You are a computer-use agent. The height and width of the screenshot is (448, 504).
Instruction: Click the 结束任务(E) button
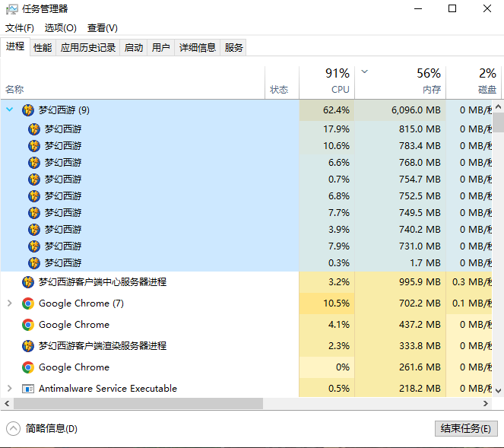click(x=466, y=428)
